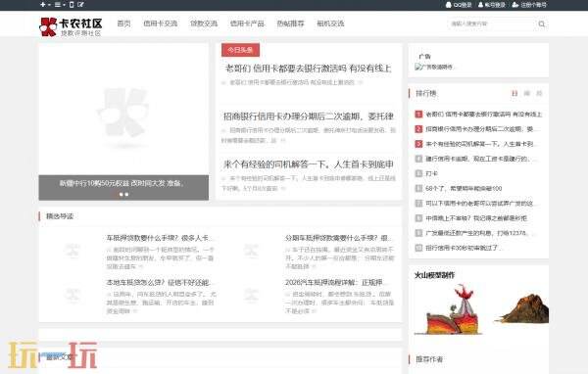Open headline 招商银行信用卡办理分期后二次逾期
Screen dimensions: 588x374
pos(309,117)
